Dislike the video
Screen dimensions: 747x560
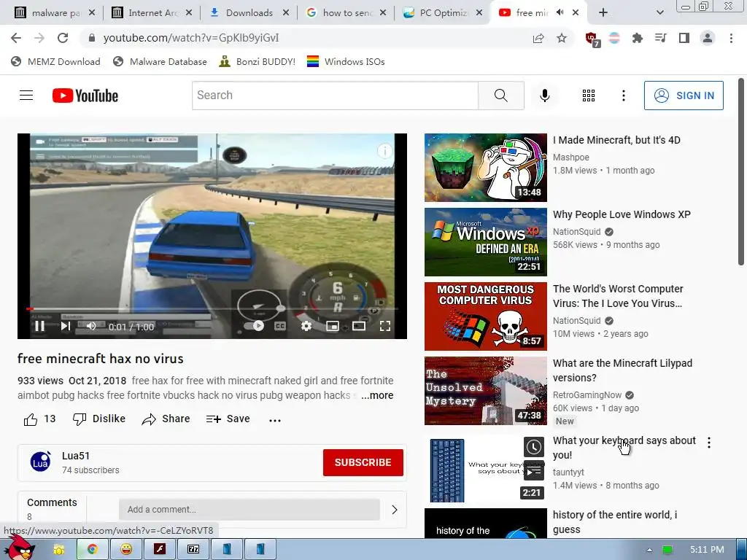[99, 419]
